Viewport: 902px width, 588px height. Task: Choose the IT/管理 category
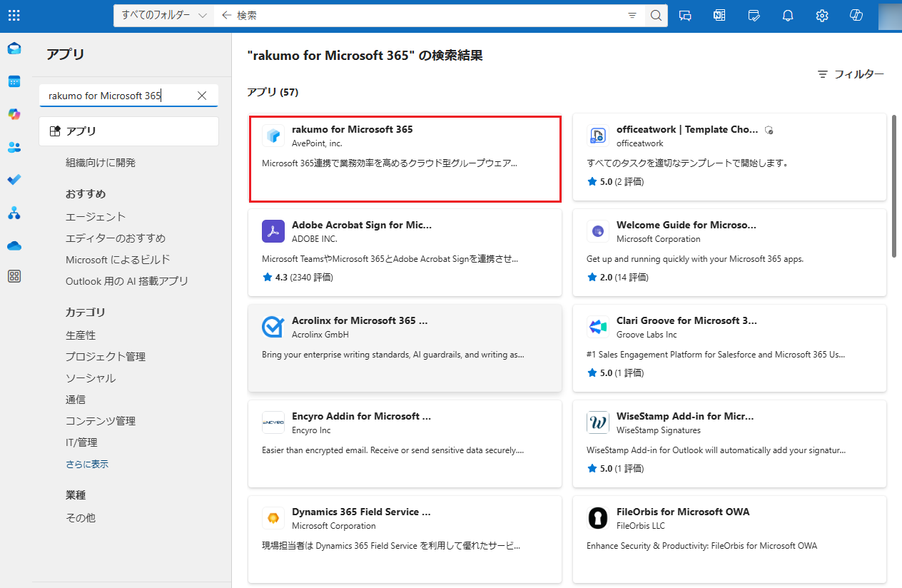[x=81, y=442]
